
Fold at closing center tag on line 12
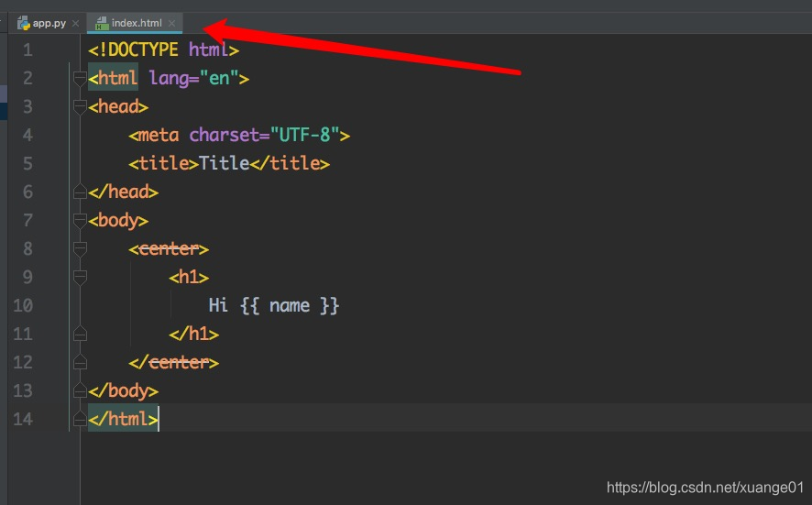click(80, 363)
